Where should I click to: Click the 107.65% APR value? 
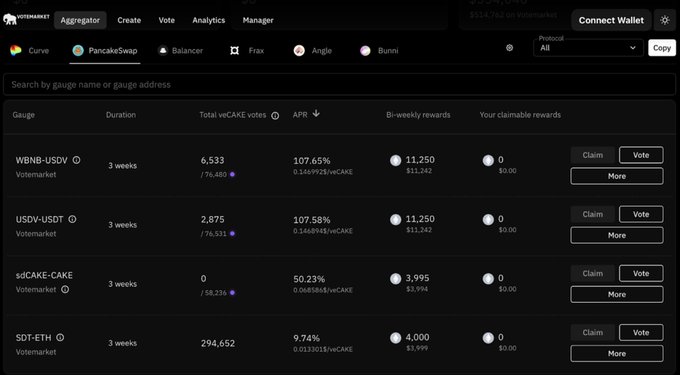[x=312, y=161]
